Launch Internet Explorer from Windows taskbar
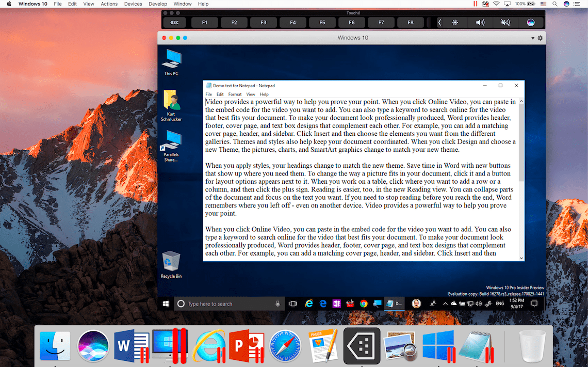 [x=309, y=304]
